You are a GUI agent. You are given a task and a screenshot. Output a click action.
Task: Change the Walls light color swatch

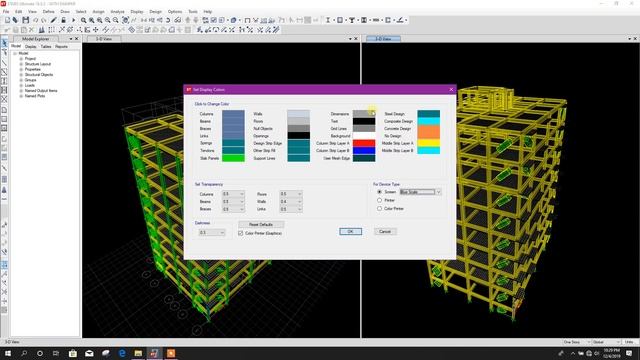pos(298,114)
